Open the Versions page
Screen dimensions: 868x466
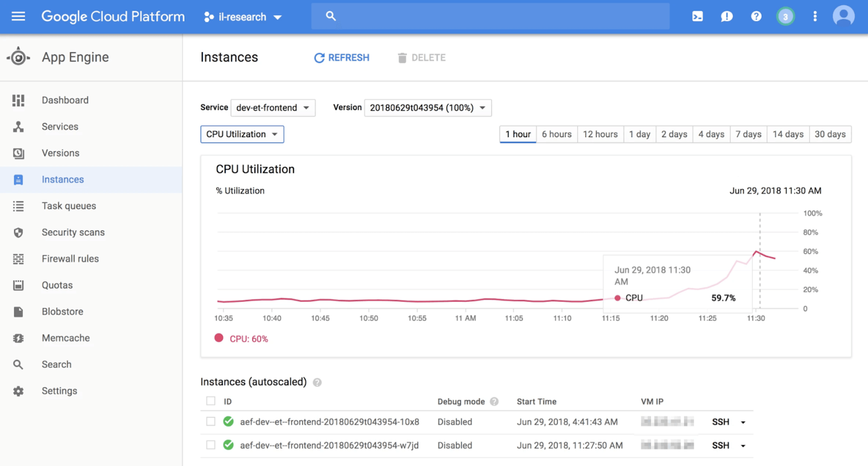point(60,152)
